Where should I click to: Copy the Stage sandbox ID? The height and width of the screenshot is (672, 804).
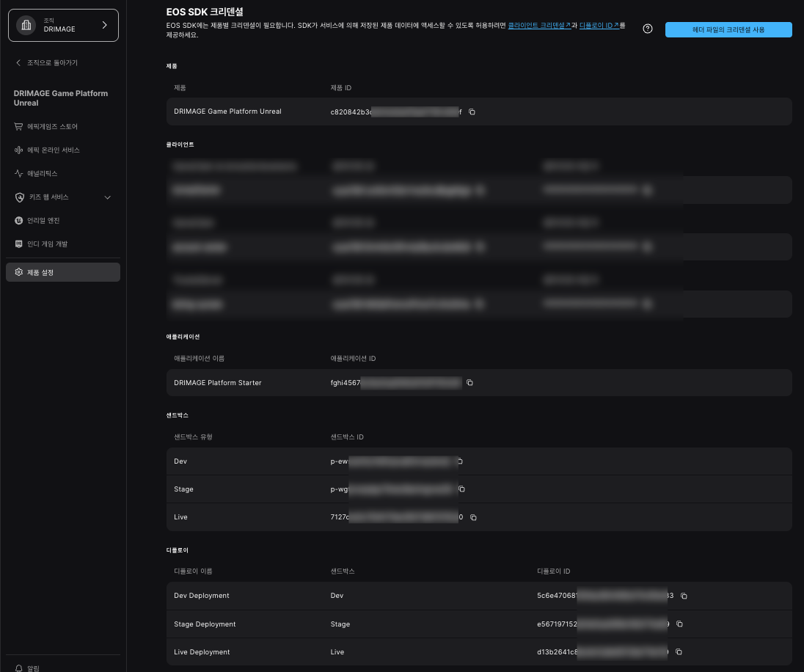[x=461, y=489]
